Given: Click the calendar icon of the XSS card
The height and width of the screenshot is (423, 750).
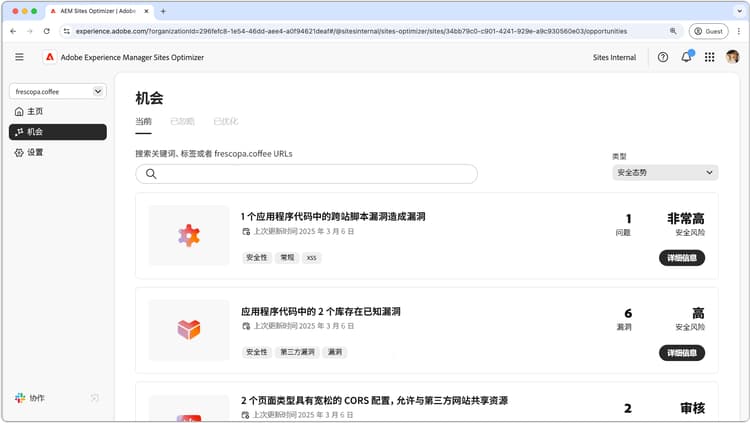Looking at the screenshot, I should (x=246, y=232).
